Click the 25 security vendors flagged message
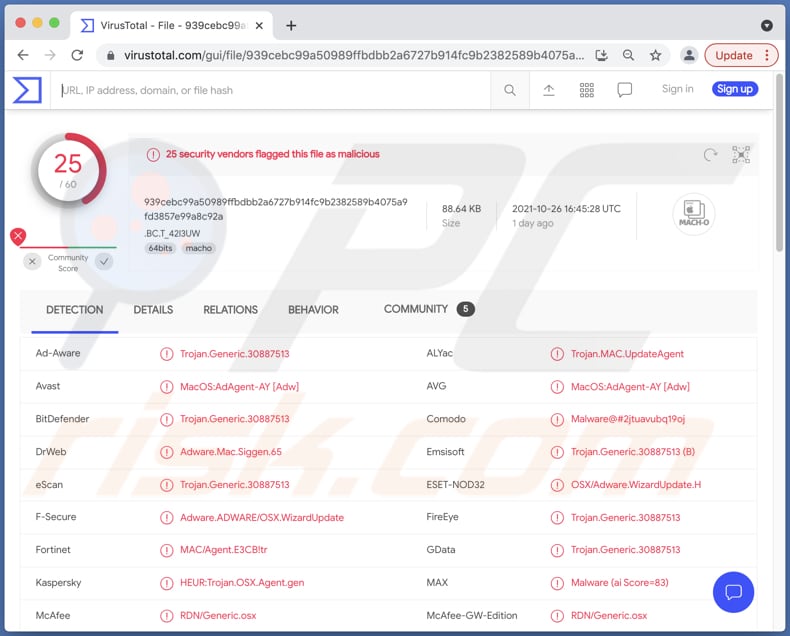The height and width of the screenshot is (636, 790). click(273, 154)
